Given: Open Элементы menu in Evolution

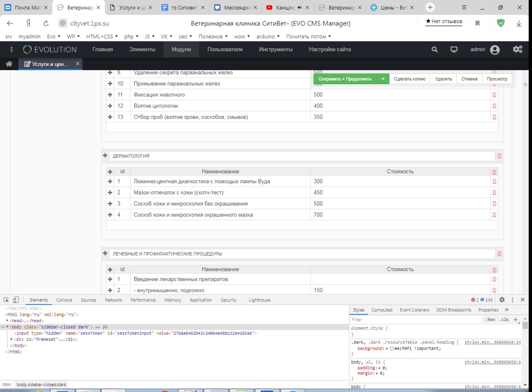Looking at the screenshot, I should click(142, 49).
